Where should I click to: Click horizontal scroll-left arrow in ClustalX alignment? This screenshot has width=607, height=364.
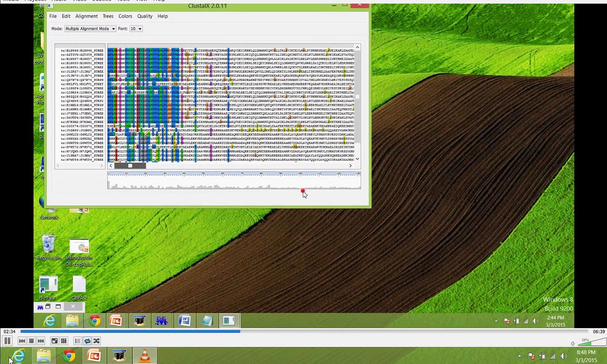coord(111,165)
